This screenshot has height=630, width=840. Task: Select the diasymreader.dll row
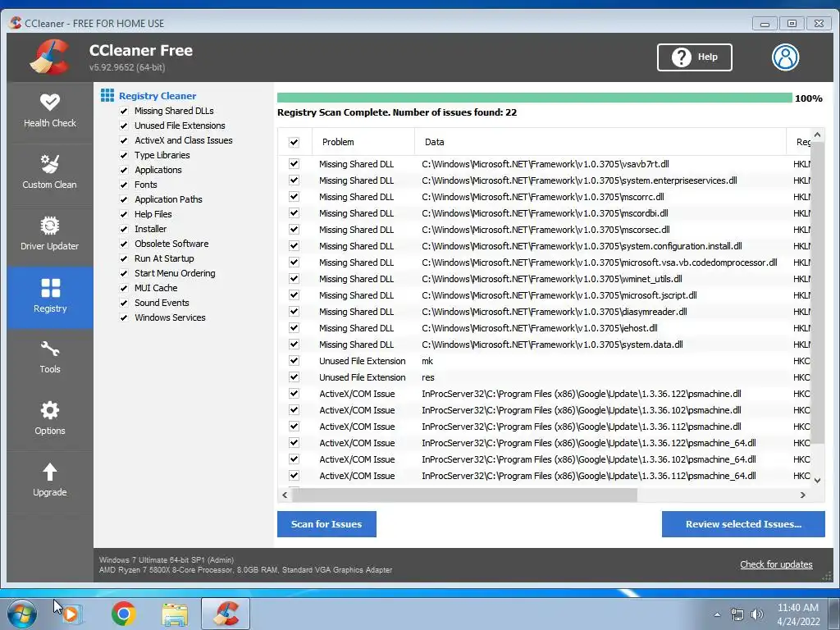pos(543,311)
